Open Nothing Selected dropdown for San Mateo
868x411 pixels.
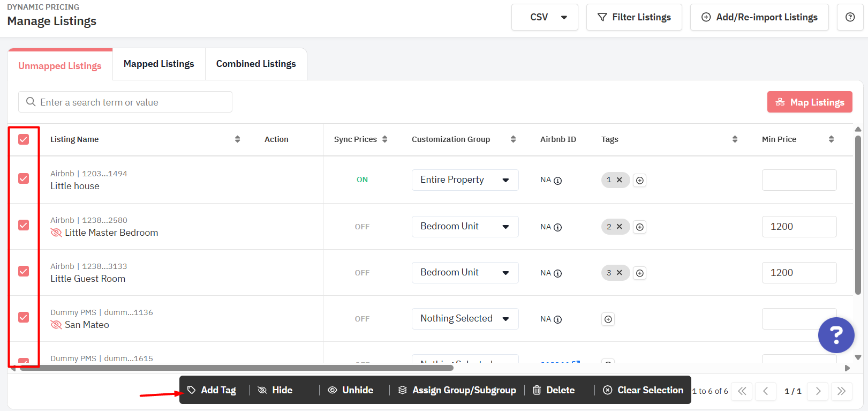[465, 319]
